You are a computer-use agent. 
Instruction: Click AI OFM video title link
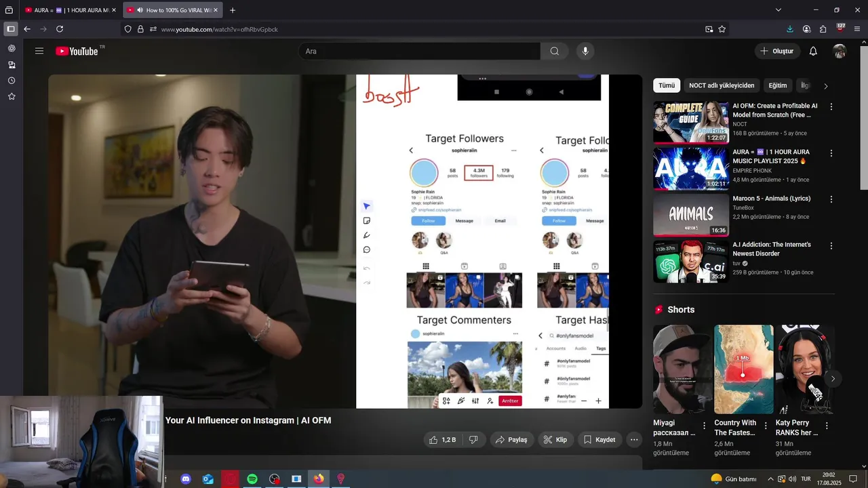775,110
